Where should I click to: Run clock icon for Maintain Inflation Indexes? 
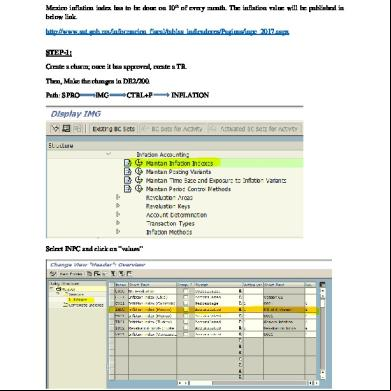pyautogui.click(x=139, y=163)
